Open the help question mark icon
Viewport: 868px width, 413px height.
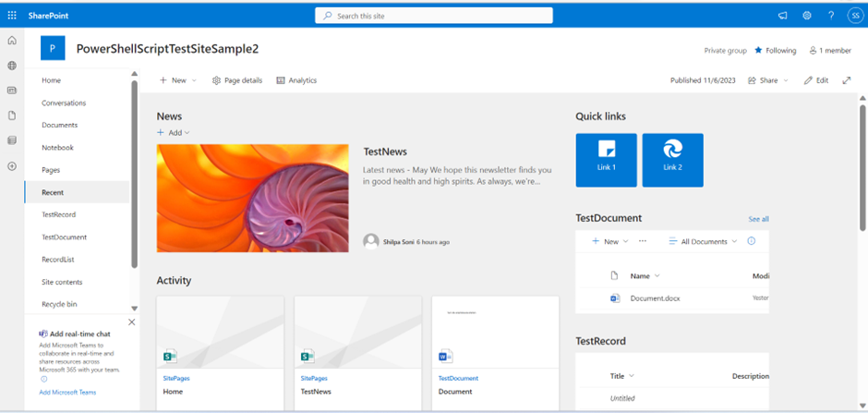pos(830,16)
